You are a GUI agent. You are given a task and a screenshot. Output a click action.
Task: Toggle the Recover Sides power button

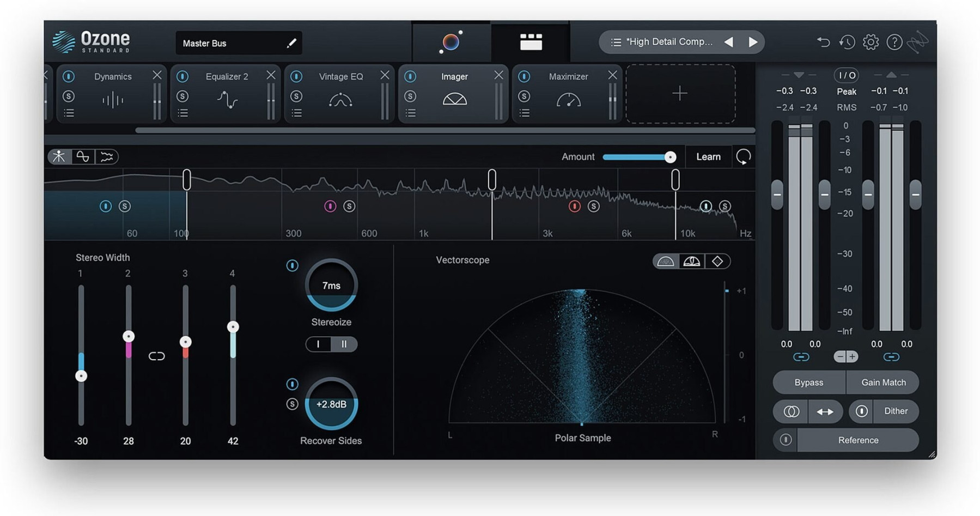click(293, 384)
